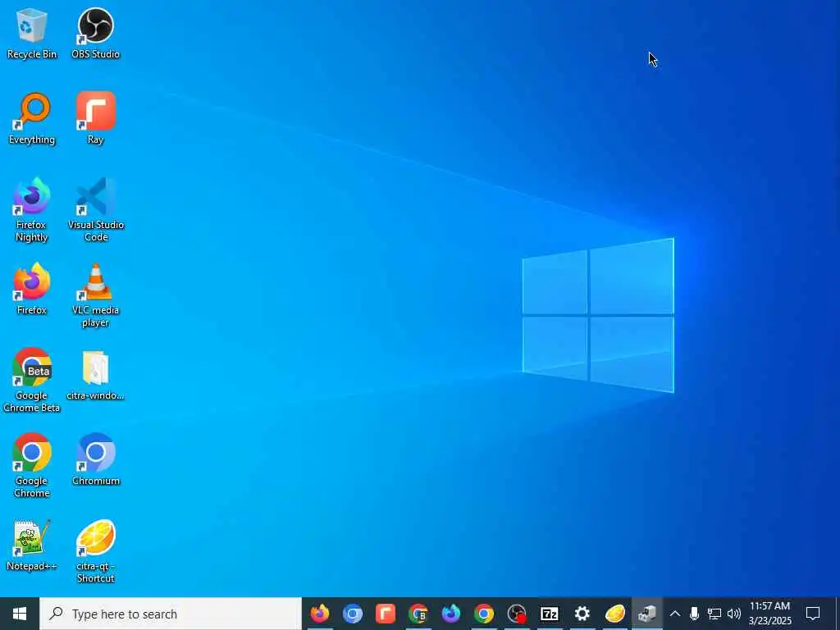The image size is (840, 630).
Task: Switch to 7-Zip in the taskbar
Action: [550, 614]
